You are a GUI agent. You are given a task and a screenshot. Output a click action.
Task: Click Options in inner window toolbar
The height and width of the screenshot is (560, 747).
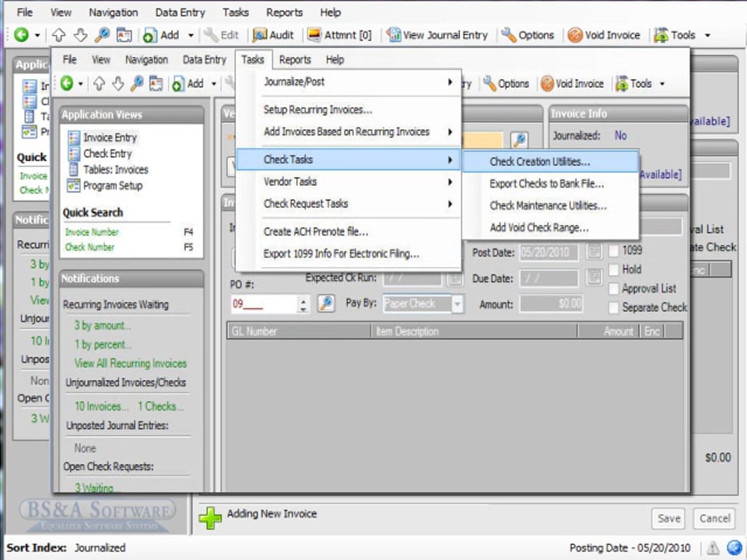[506, 83]
